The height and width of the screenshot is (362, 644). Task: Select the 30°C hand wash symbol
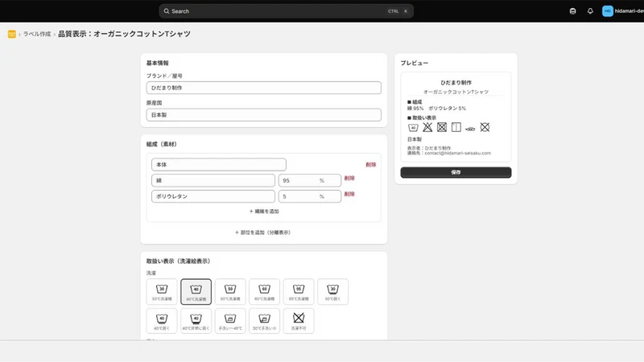point(265,321)
